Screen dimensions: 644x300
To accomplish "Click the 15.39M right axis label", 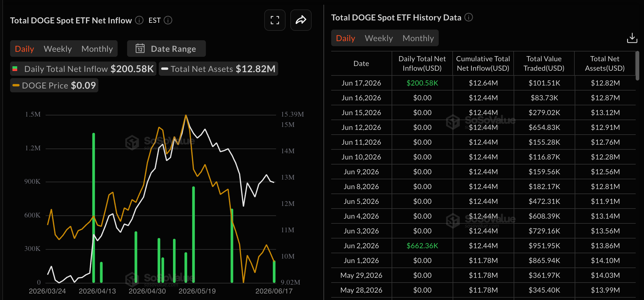I will tap(292, 114).
